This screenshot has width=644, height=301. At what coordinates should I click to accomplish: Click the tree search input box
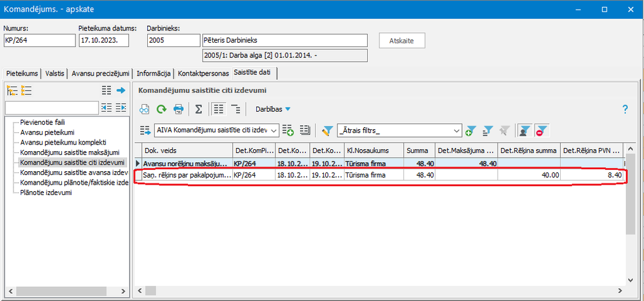pyautogui.click(x=52, y=108)
